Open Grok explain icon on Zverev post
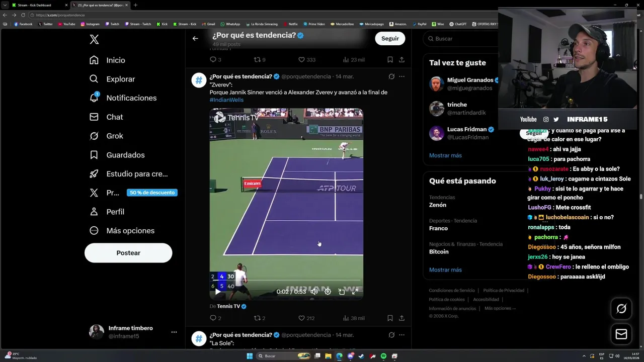 (391, 76)
